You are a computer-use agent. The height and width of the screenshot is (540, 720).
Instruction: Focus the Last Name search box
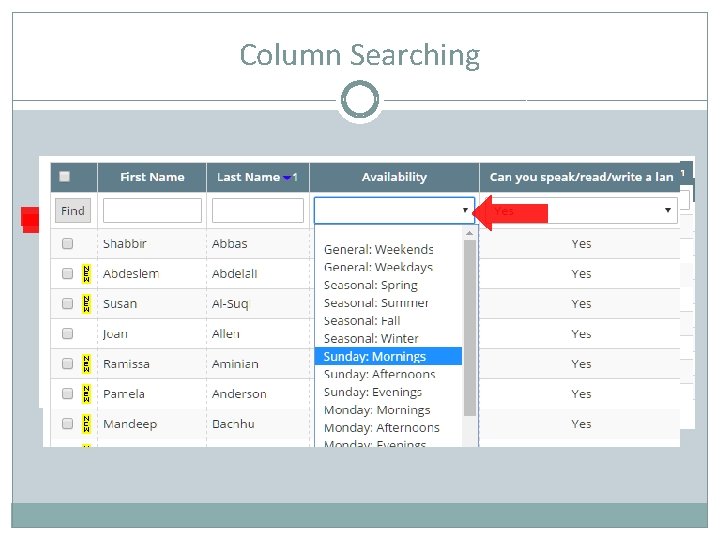click(257, 210)
